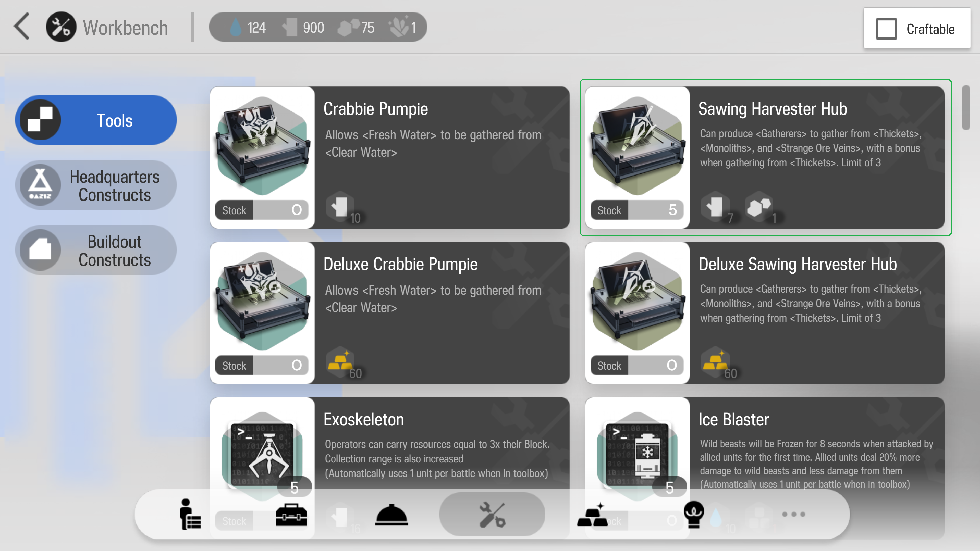Switch to Headquarters Constructs tab
Viewport: 980px width, 551px height.
tap(96, 185)
